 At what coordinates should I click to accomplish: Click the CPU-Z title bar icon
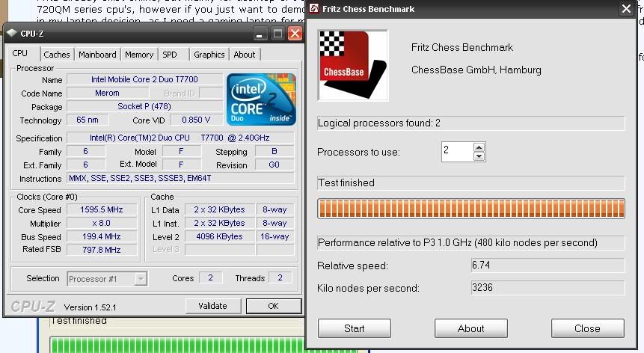12,33
